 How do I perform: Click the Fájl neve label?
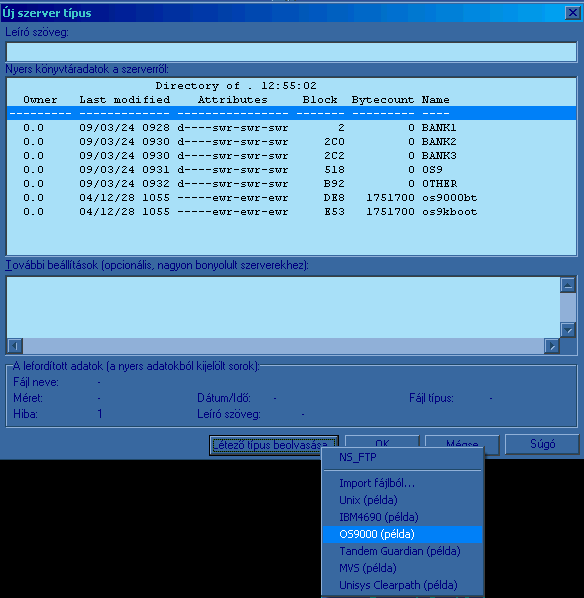[36, 382]
